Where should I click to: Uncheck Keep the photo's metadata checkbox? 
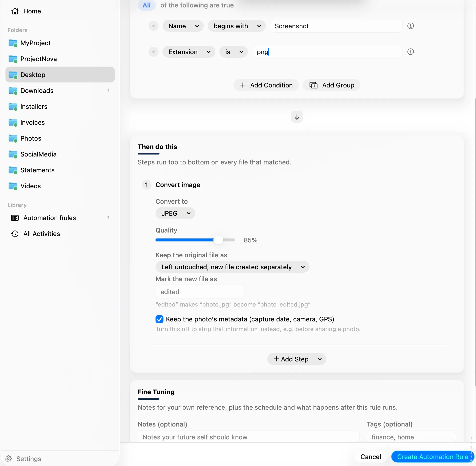tap(159, 319)
